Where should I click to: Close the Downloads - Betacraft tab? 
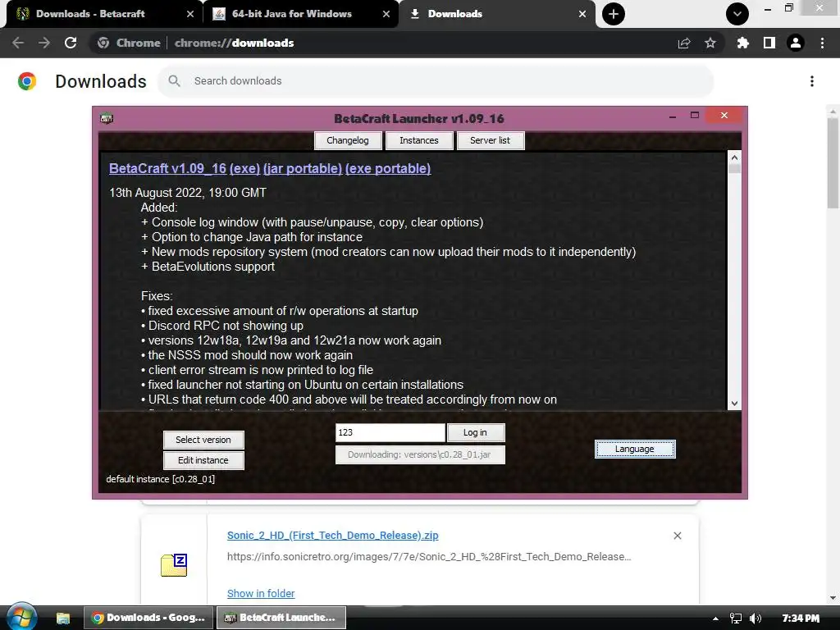click(190, 14)
